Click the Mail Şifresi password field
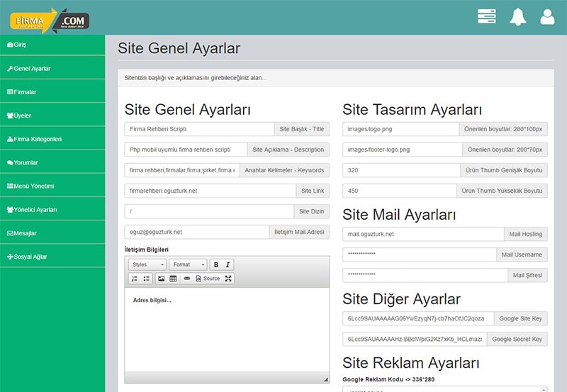 pyautogui.click(x=425, y=275)
